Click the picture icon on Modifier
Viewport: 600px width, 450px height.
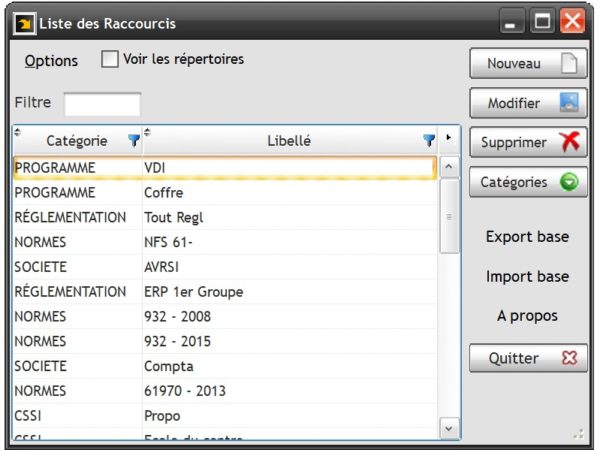(569, 103)
